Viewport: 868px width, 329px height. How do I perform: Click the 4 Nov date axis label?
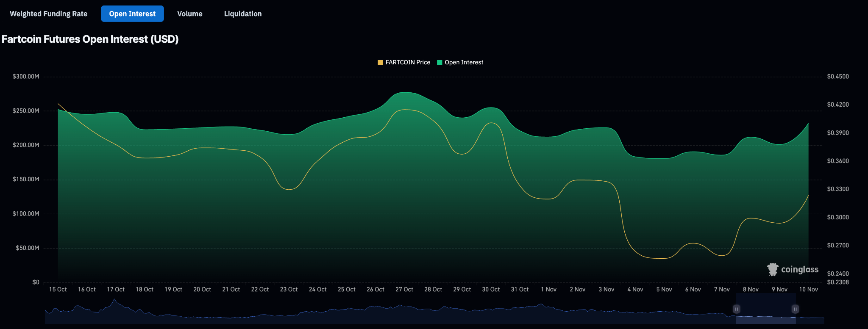635,289
